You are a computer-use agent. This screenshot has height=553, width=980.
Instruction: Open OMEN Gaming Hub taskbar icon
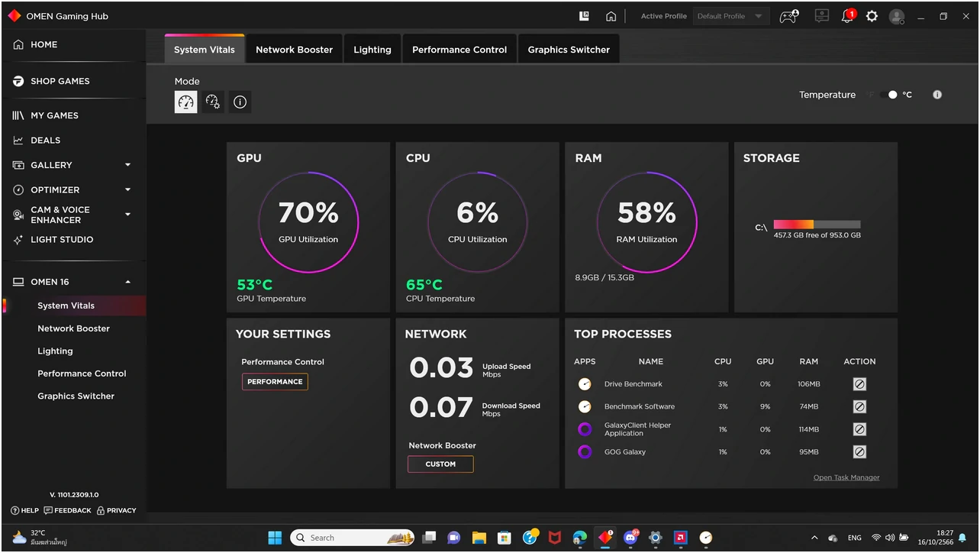coord(605,538)
